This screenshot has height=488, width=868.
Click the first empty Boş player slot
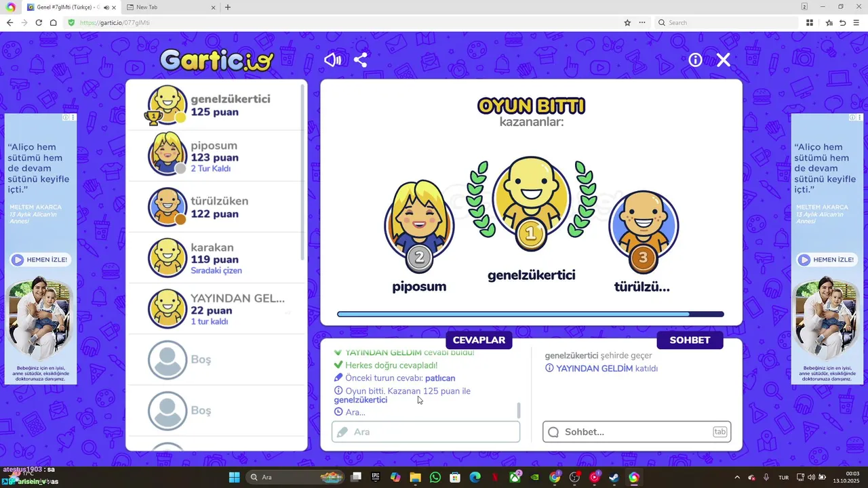tap(217, 360)
